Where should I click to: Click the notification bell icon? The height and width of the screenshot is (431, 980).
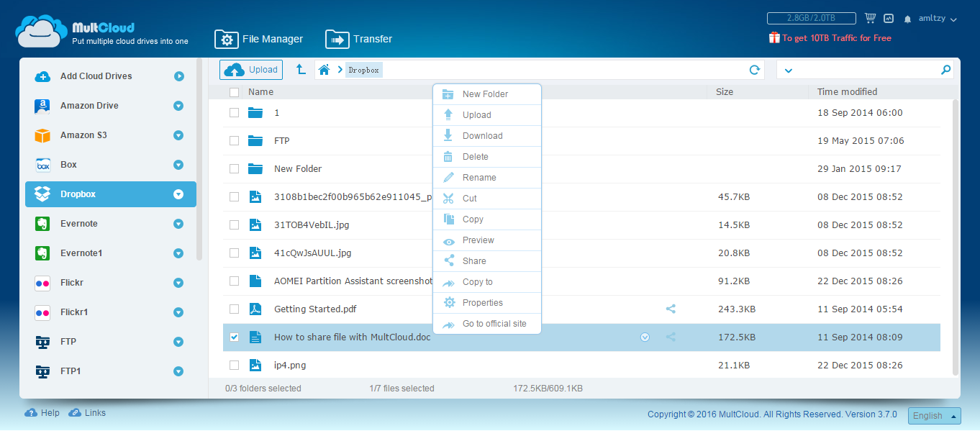[908, 19]
